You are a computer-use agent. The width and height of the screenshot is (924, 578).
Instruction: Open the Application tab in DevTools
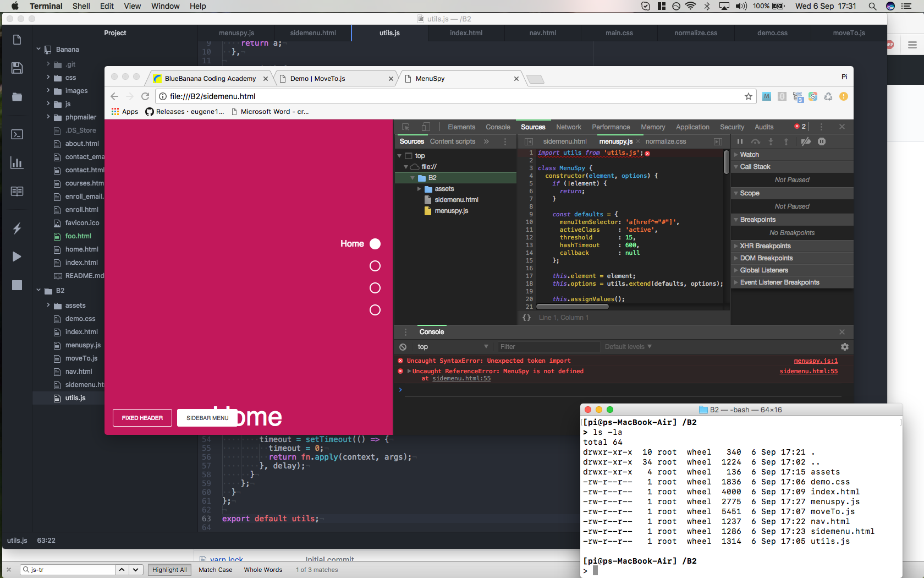pos(692,127)
